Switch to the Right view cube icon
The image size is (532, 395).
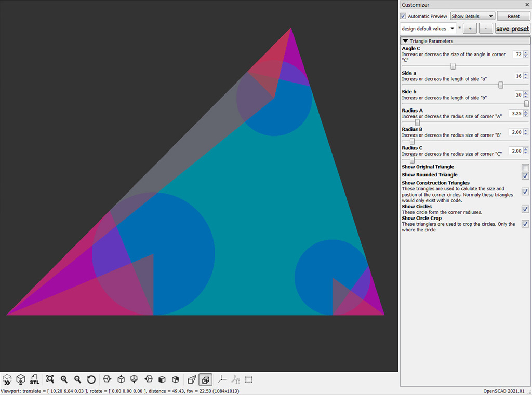click(x=107, y=379)
